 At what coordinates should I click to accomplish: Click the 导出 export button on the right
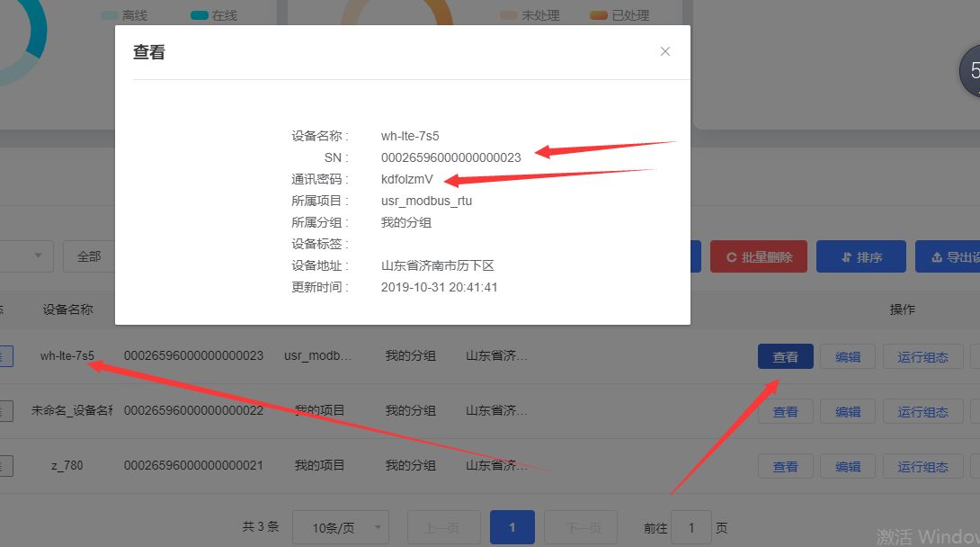pos(948,257)
